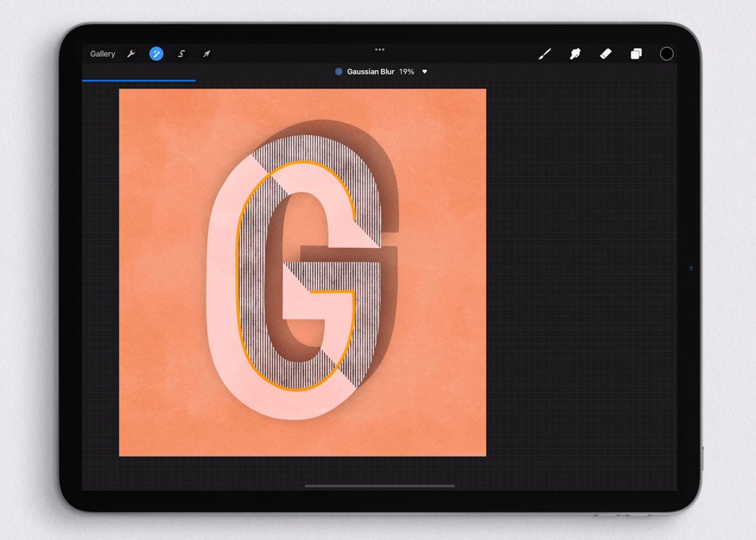
Task: Expand the Gaussian Blur options chevron
Action: (425, 71)
